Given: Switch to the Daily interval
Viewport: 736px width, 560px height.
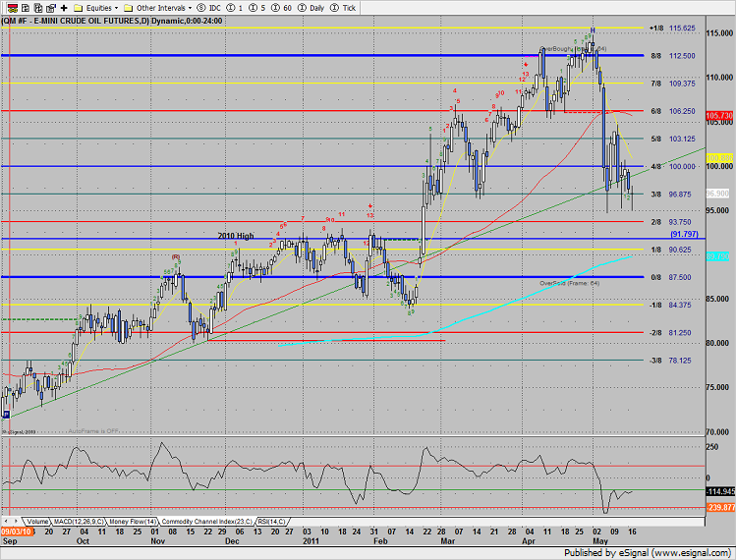Looking at the screenshot, I should [x=311, y=8].
